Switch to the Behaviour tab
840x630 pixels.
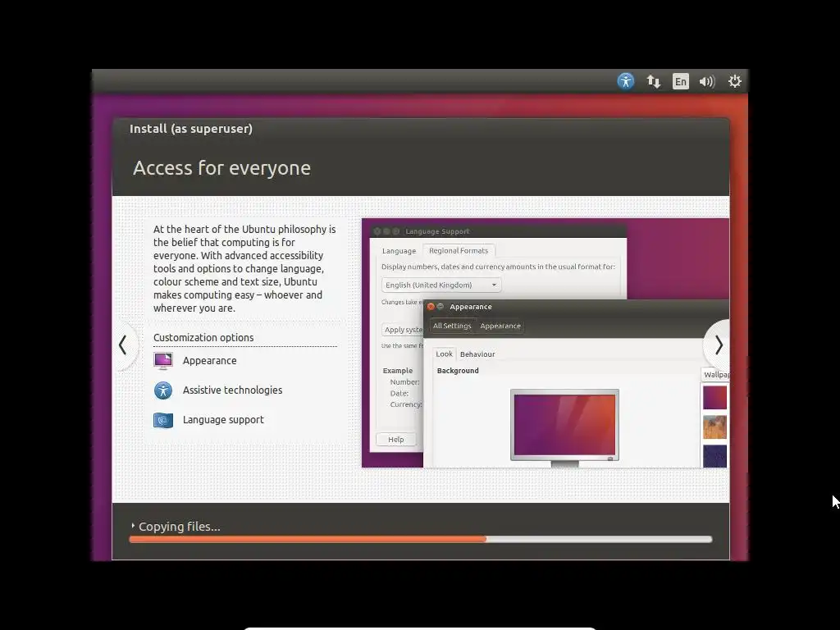[477, 354]
